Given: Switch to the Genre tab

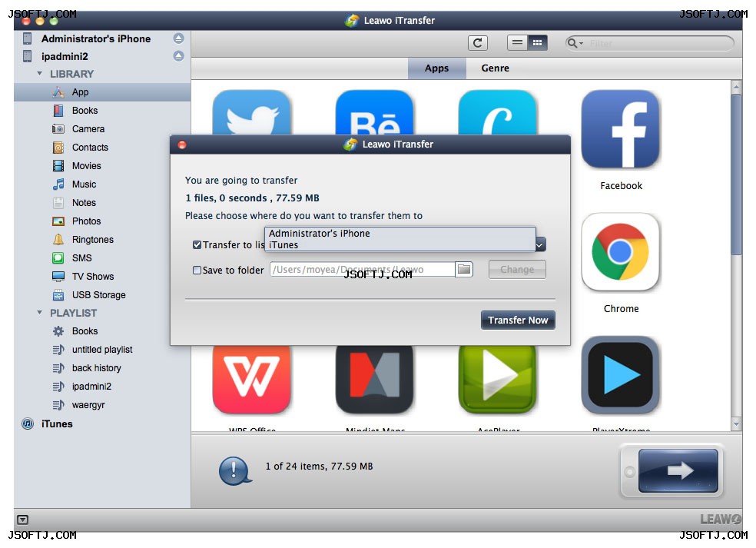Looking at the screenshot, I should coord(495,68).
